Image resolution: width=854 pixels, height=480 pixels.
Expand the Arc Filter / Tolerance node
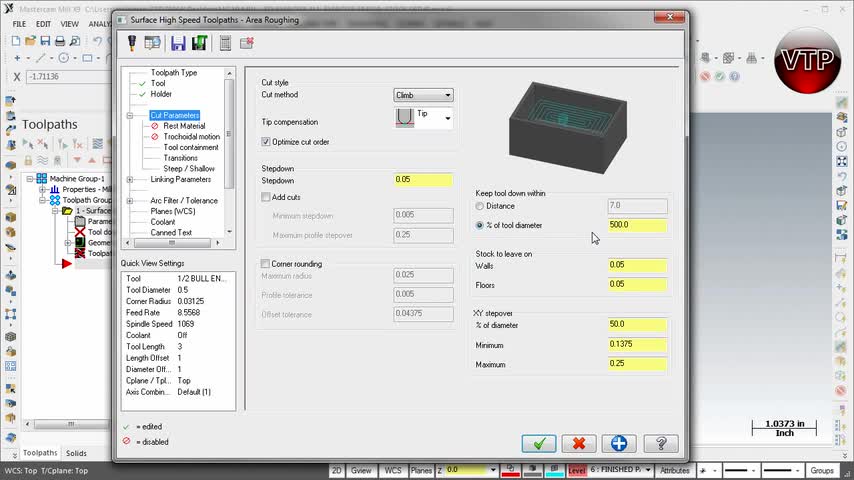click(x=130, y=200)
